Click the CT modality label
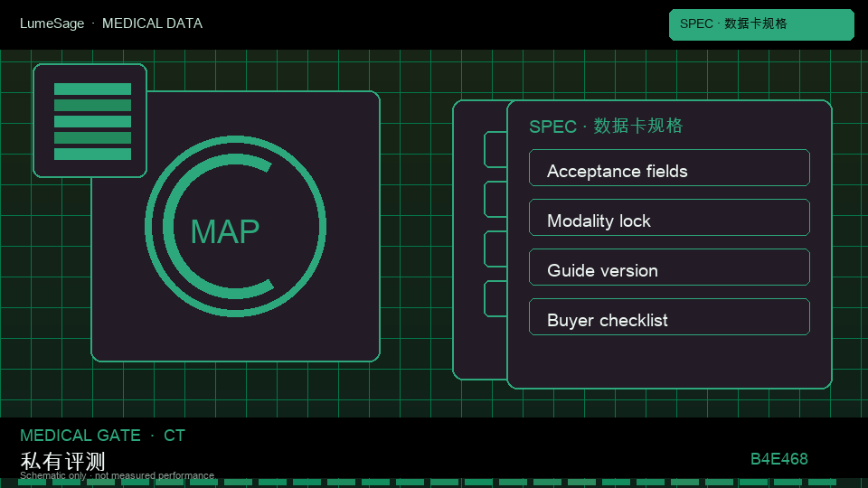Image resolution: width=868 pixels, height=488 pixels. [175, 436]
